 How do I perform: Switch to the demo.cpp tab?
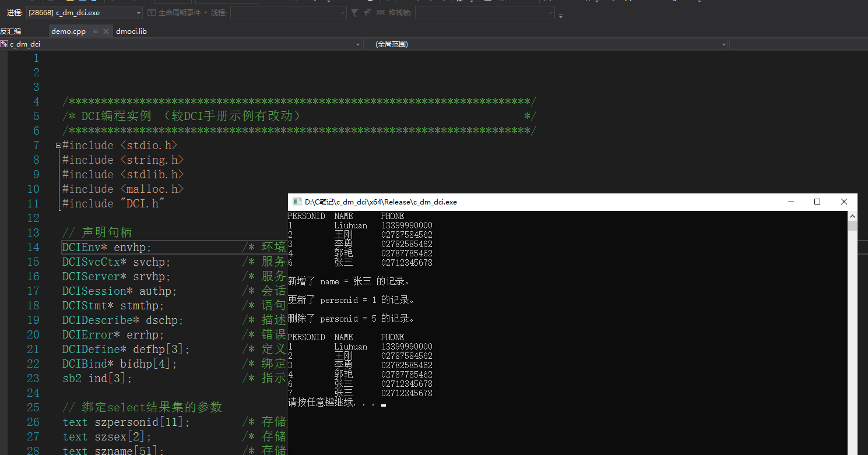tap(68, 31)
